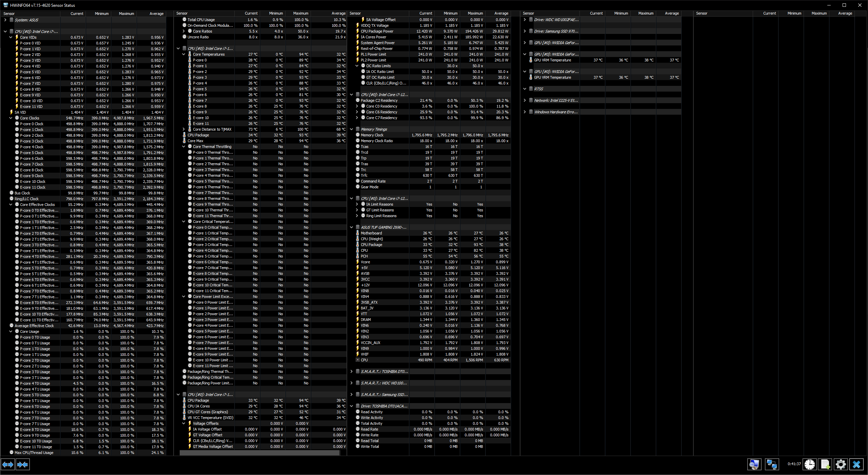The width and height of the screenshot is (868, 475).
Task: Expand the Drive: Samsung SSD 970 entry
Action: (x=525, y=31)
